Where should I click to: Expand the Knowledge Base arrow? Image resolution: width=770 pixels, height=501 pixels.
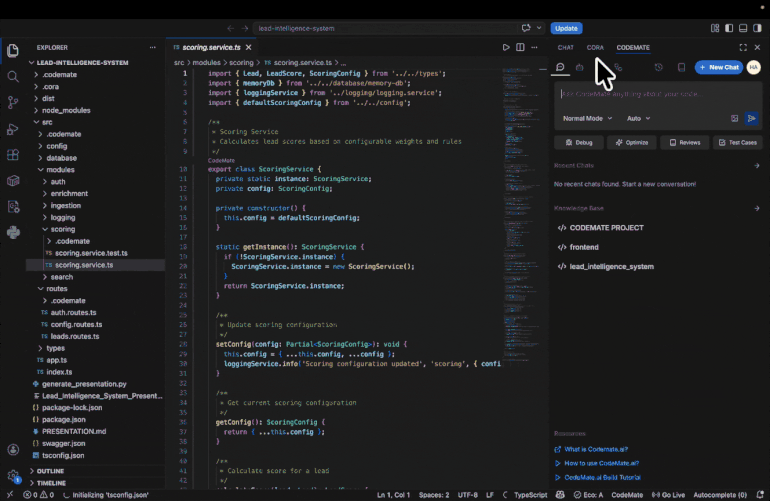coord(757,208)
